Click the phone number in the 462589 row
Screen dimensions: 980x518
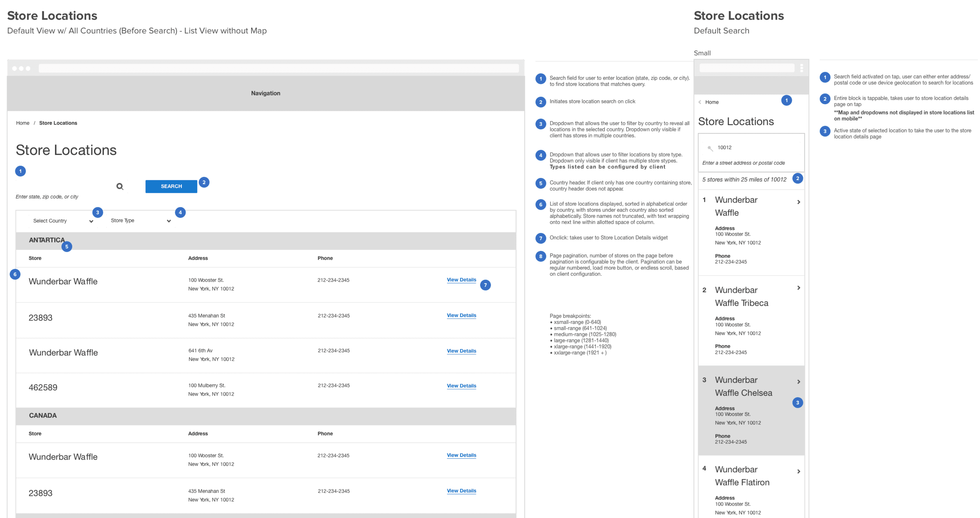click(x=333, y=386)
